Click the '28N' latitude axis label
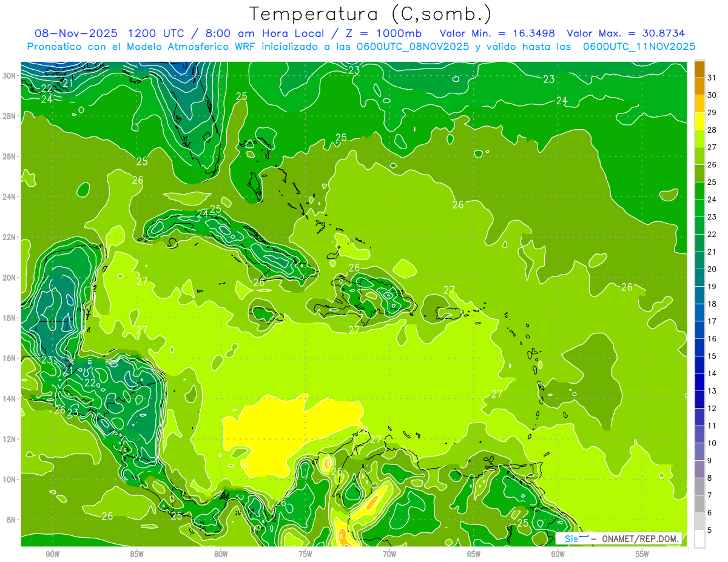This screenshot has height=562, width=728. [10, 116]
